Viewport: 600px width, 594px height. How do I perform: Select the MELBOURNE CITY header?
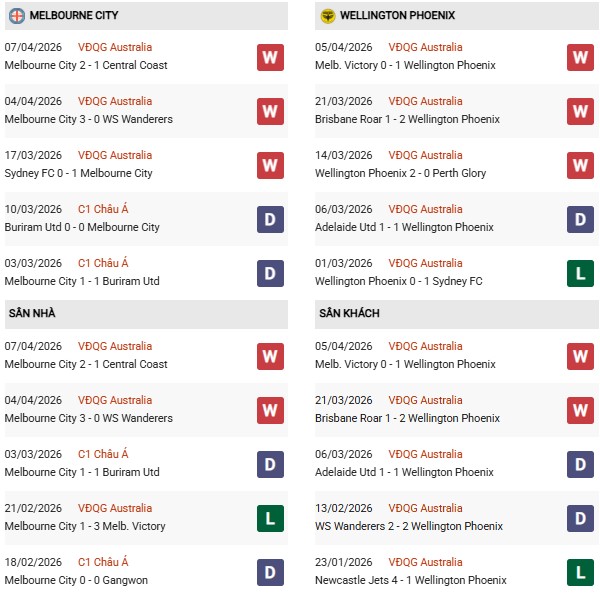click(x=74, y=16)
